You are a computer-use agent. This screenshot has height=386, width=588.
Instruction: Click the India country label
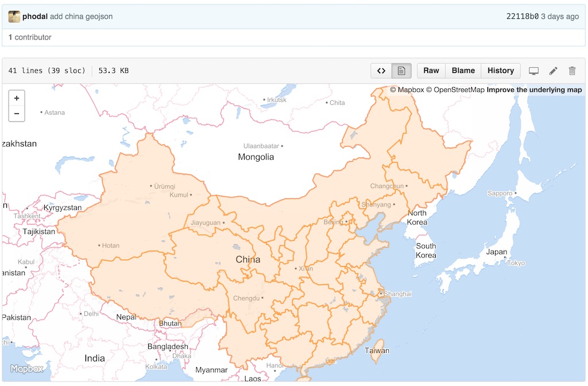[95, 358]
